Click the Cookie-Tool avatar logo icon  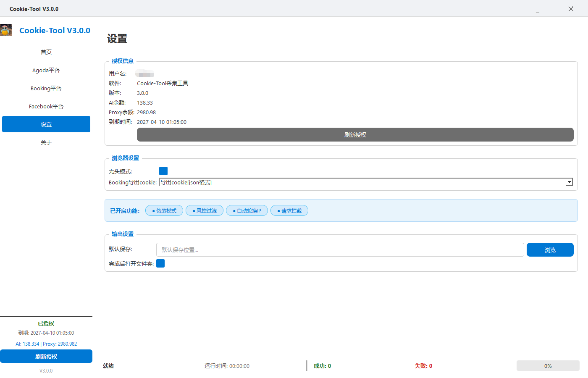click(x=6, y=30)
